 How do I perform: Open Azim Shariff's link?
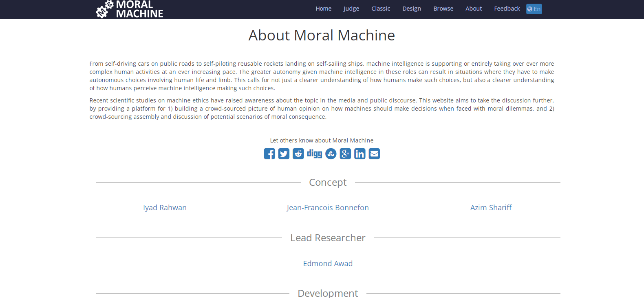(491, 208)
